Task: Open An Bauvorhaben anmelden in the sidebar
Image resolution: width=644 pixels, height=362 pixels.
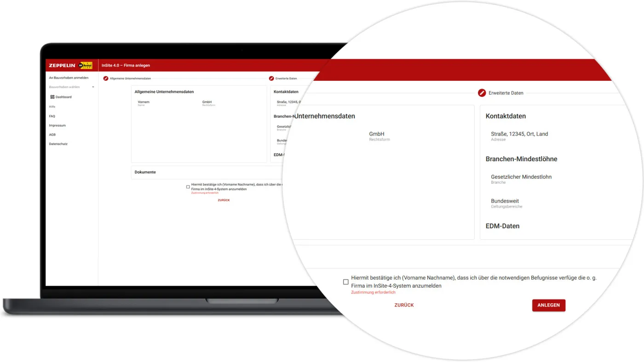Action: point(69,78)
